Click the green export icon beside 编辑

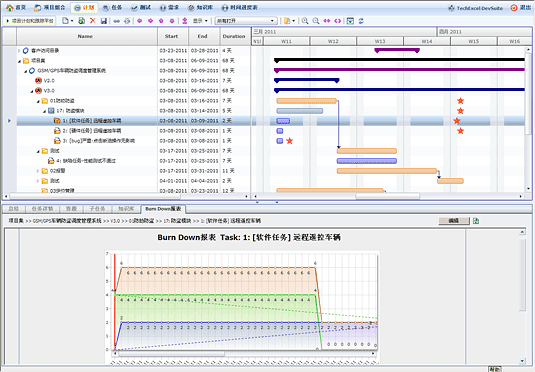click(476, 221)
